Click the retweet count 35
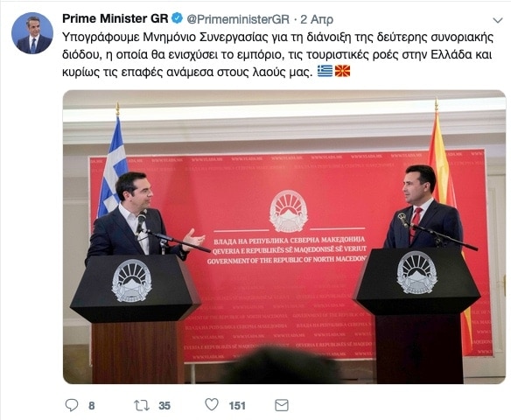Viewport: 511px width, 420px height. point(164,406)
